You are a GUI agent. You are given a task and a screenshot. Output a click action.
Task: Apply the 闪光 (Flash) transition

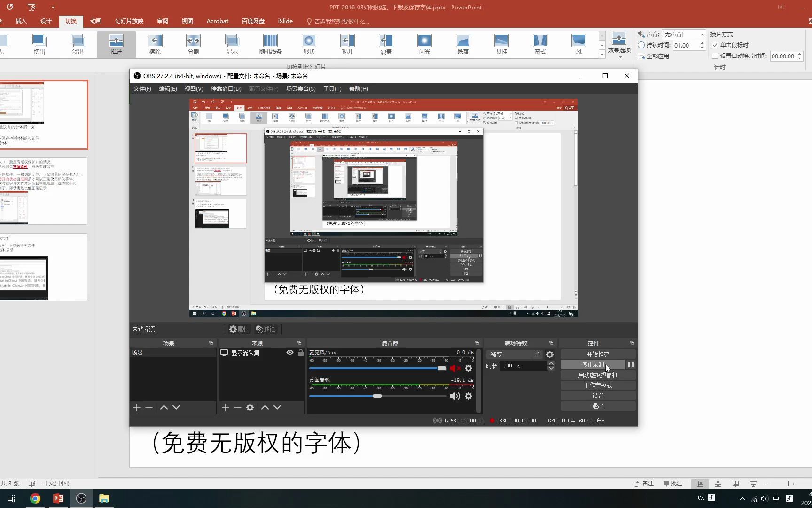point(425,44)
